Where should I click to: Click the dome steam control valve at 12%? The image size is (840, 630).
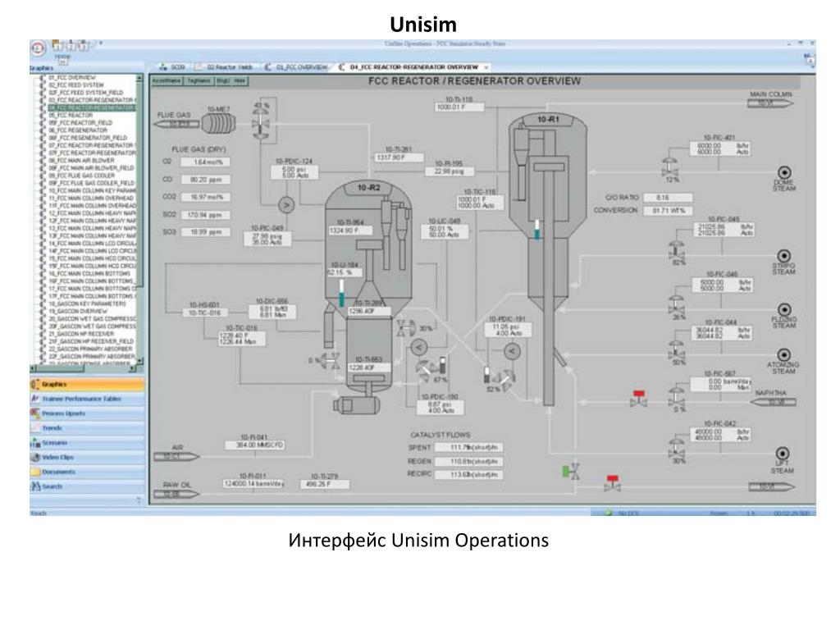[669, 167]
